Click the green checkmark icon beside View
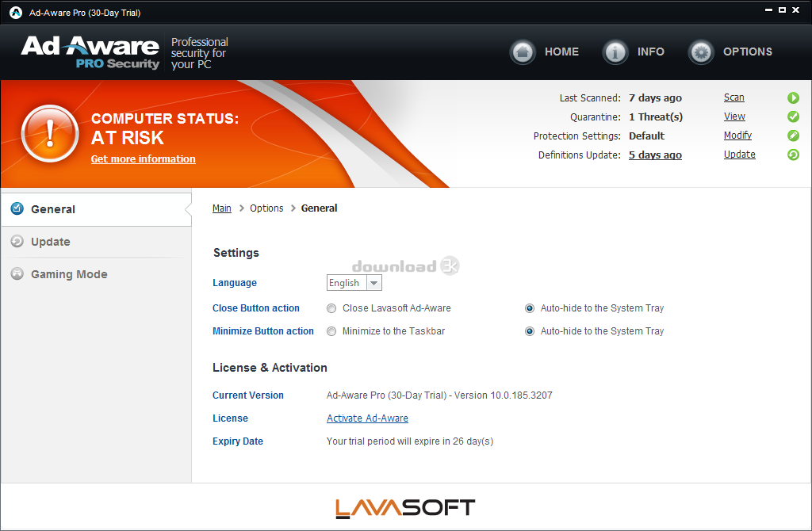Image resolution: width=812 pixels, height=531 pixels. 793,117
